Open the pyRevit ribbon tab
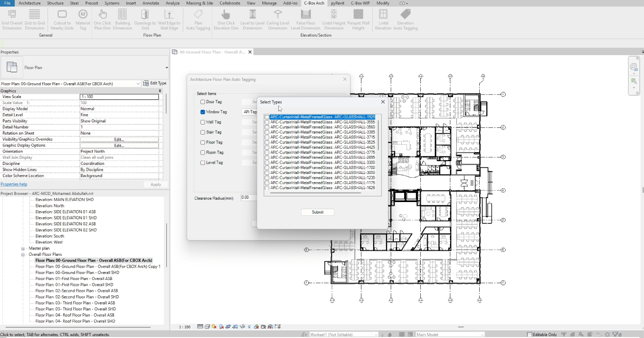644x338 pixels. tap(338, 3)
